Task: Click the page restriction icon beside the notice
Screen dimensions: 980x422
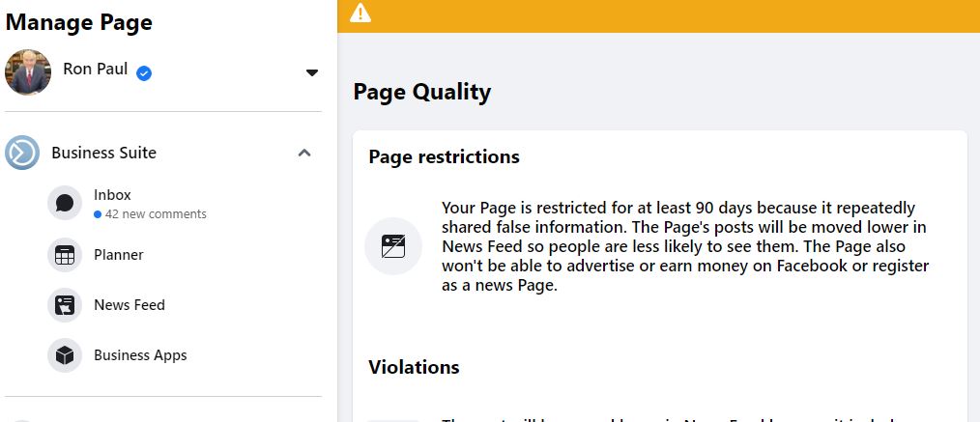Action: [x=393, y=246]
